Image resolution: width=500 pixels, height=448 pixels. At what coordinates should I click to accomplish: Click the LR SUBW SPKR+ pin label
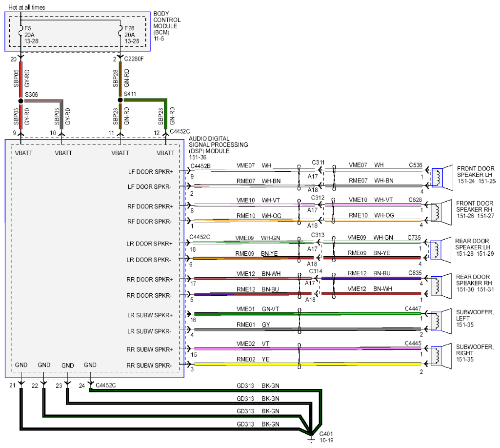tap(150, 315)
